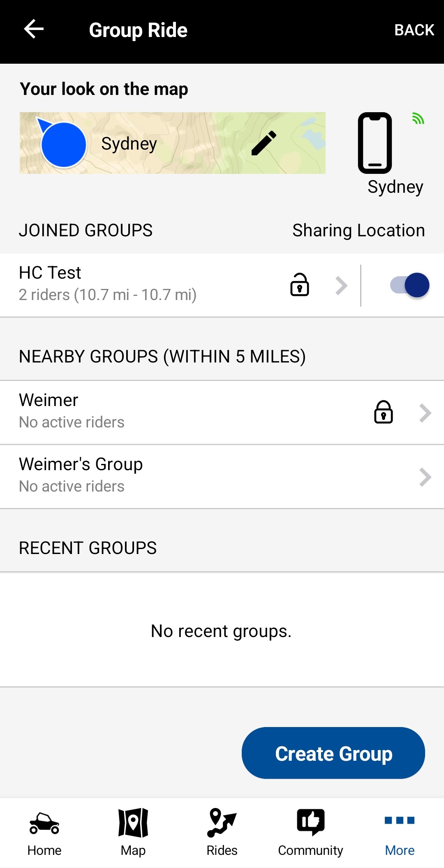444x868 pixels.
Task: Expand HC Test group details chevron
Action: coord(342,286)
